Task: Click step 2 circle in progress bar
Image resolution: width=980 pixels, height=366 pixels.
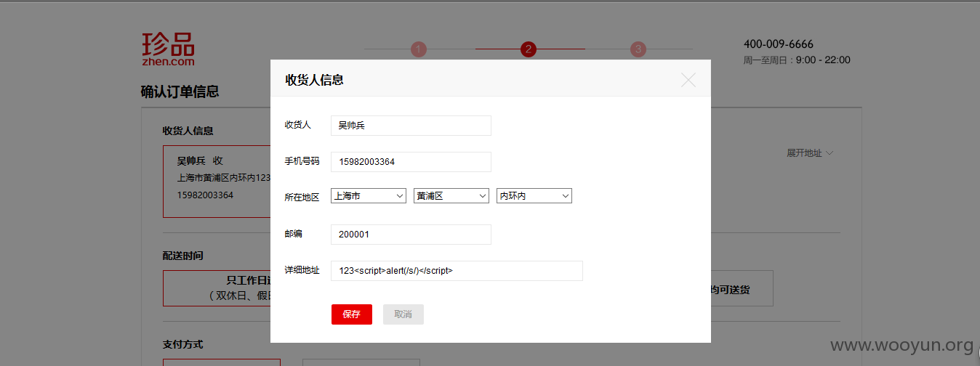Action: (x=529, y=49)
